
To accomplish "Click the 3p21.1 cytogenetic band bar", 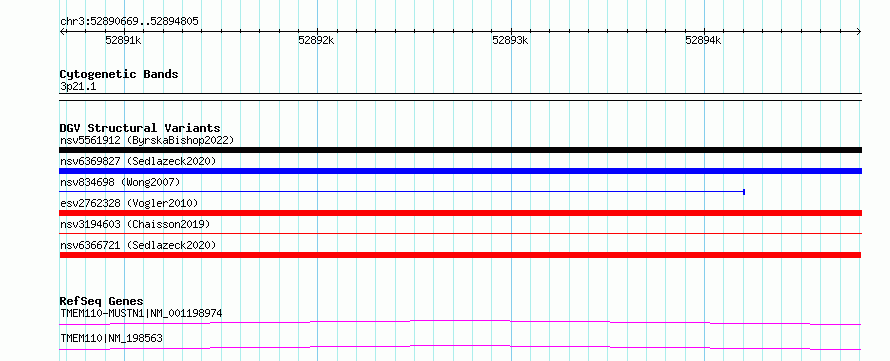I will pos(460,97).
